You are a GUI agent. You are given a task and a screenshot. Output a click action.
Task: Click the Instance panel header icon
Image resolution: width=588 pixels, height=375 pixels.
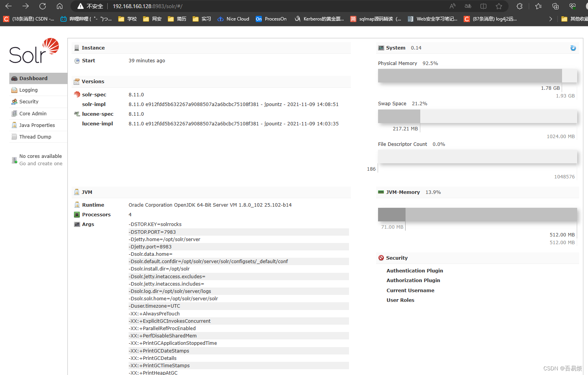(x=76, y=47)
